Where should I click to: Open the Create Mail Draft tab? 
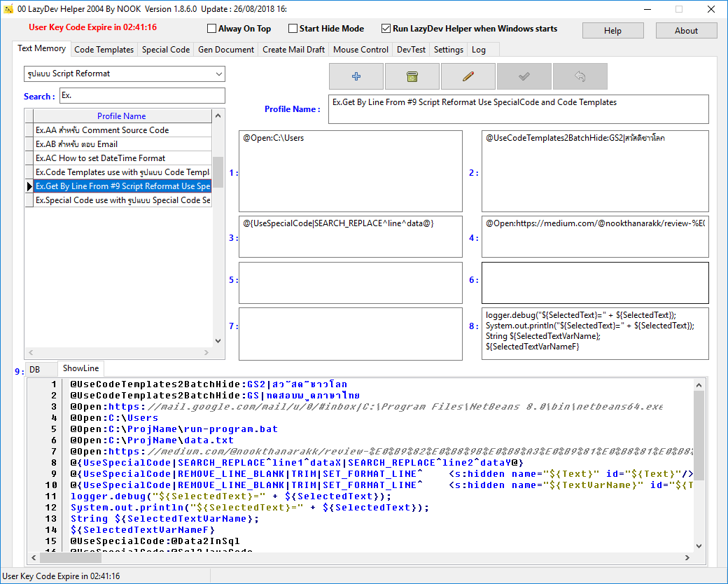[x=293, y=49]
